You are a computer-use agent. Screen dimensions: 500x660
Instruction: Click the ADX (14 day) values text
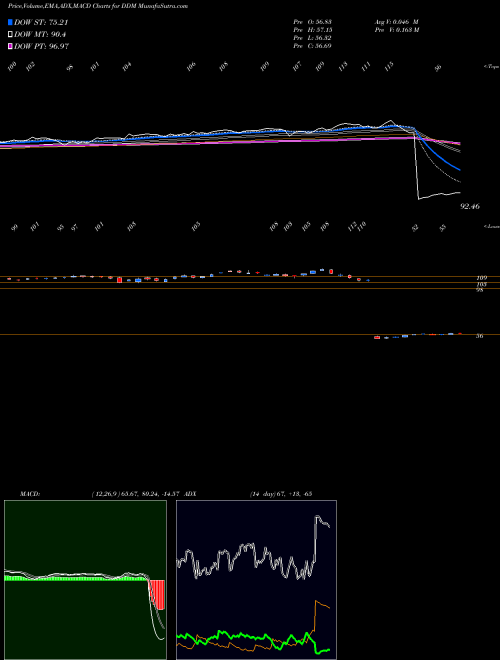click(280, 493)
